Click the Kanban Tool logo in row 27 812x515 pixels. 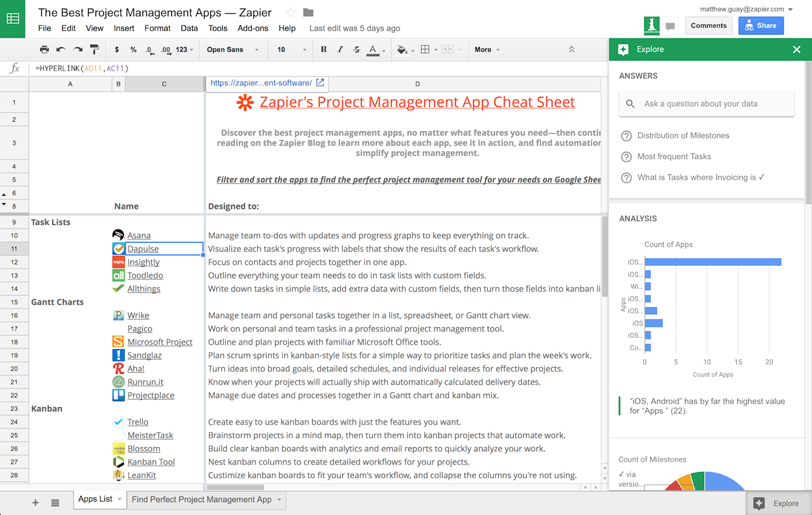click(x=118, y=462)
